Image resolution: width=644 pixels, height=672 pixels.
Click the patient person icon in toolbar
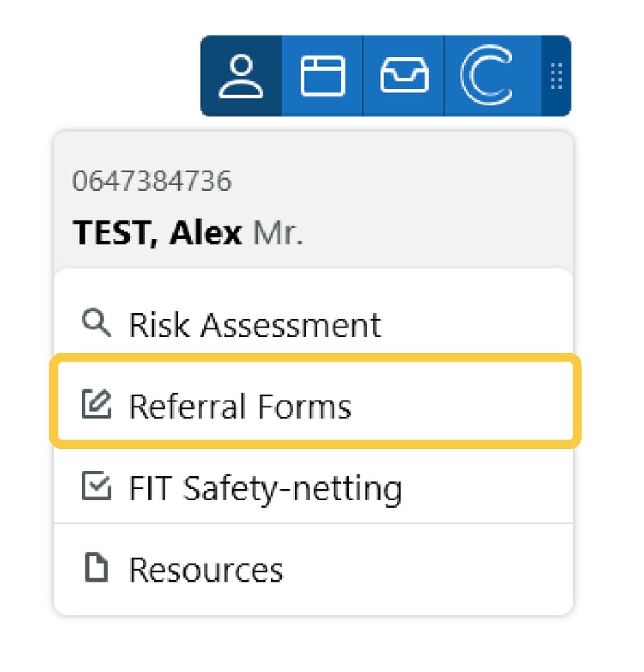(x=241, y=76)
